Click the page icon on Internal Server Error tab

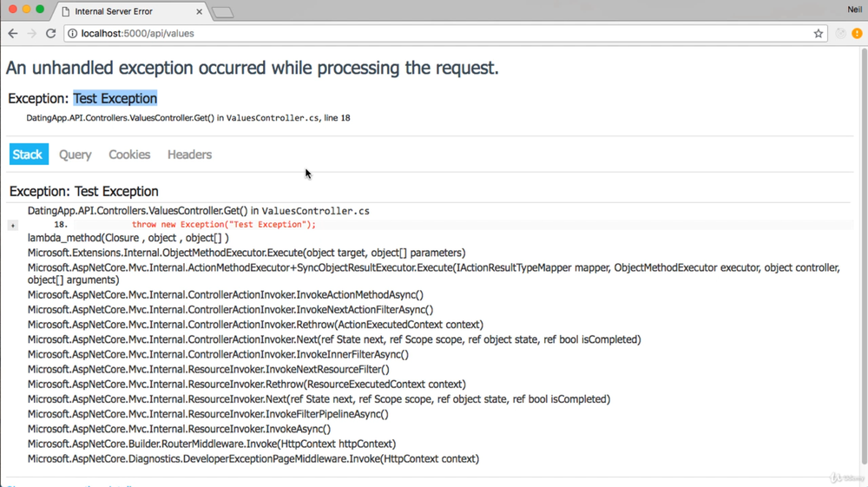click(x=66, y=12)
